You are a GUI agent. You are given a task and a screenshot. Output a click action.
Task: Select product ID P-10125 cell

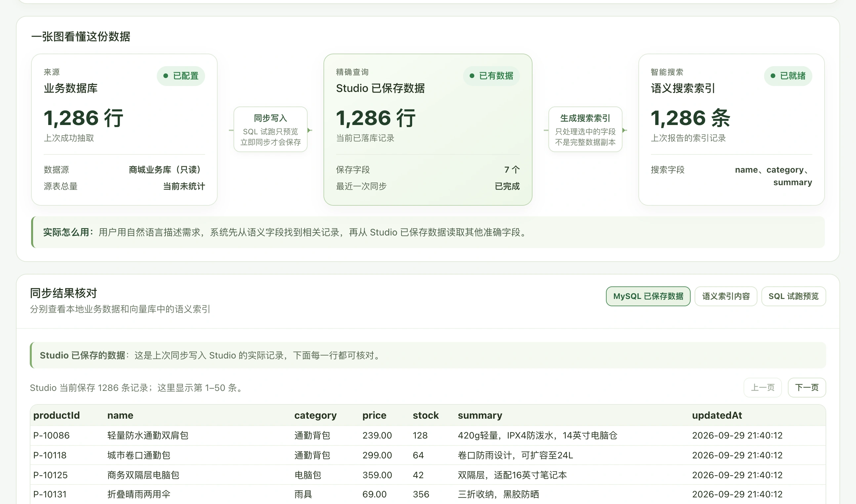(x=50, y=475)
